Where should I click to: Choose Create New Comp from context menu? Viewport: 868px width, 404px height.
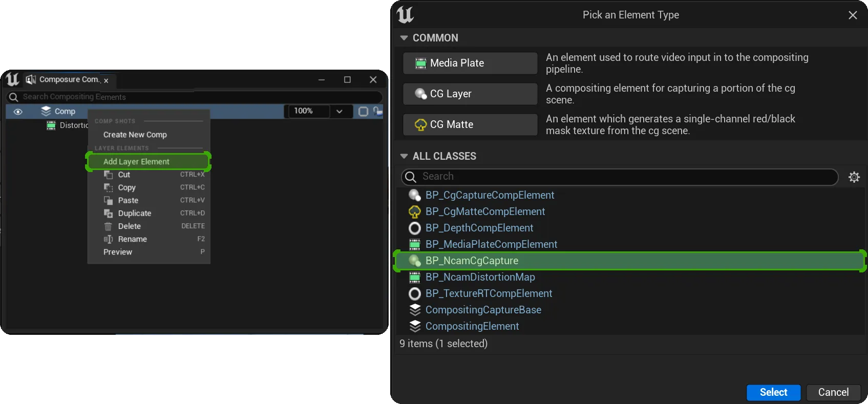[x=135, y=135]
